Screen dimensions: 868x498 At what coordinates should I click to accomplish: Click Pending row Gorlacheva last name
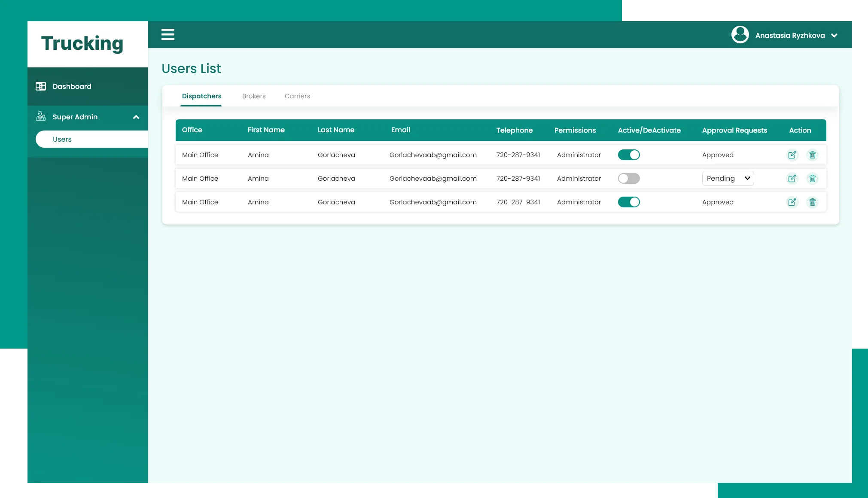[336, 178]
